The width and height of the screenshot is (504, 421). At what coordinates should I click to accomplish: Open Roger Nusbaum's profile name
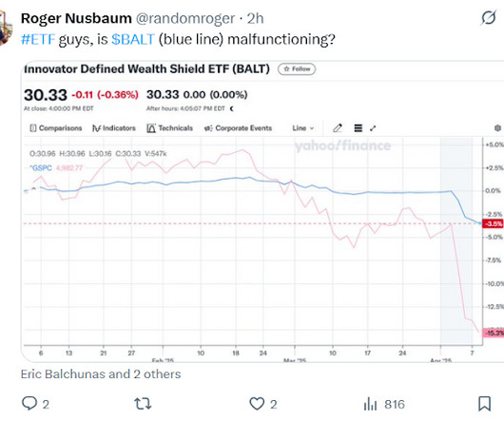click(x=76, y=18)
